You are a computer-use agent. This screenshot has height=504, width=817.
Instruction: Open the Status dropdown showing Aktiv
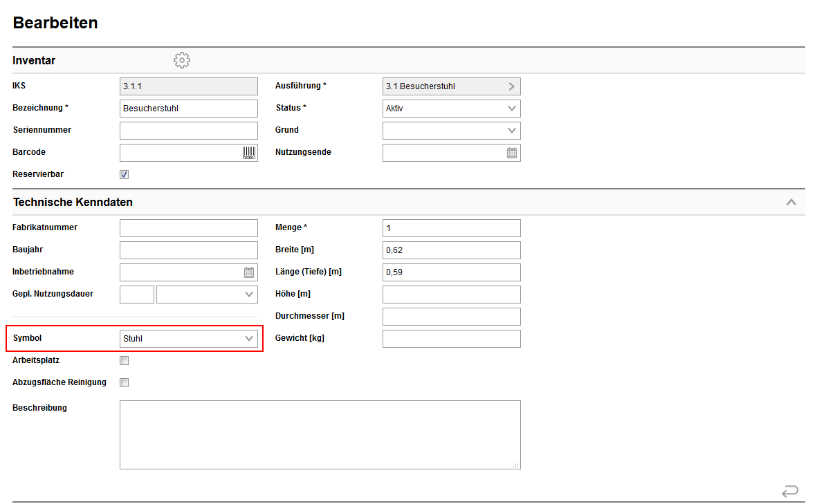451,109
